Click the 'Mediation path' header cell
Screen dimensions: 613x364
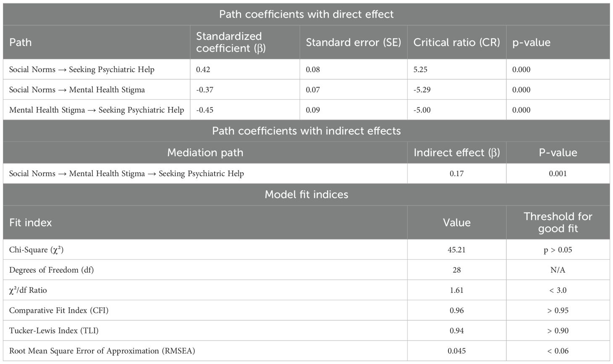205,153
